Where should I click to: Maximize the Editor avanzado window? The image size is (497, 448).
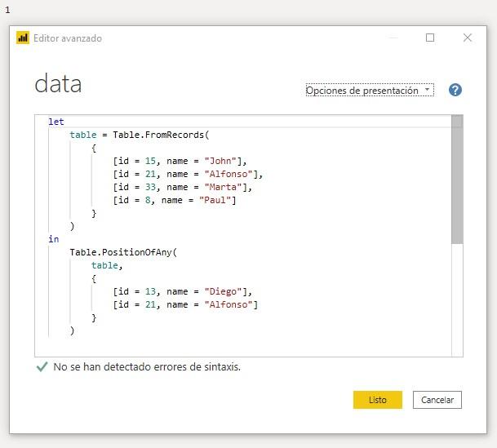(x=430, y=38)
